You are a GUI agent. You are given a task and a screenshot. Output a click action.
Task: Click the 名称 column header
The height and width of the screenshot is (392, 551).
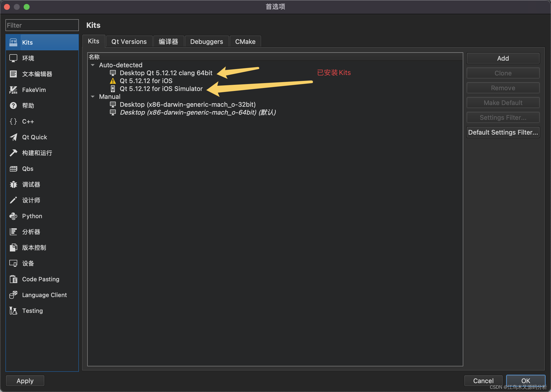pyautogui.click(x=275, y=57)
